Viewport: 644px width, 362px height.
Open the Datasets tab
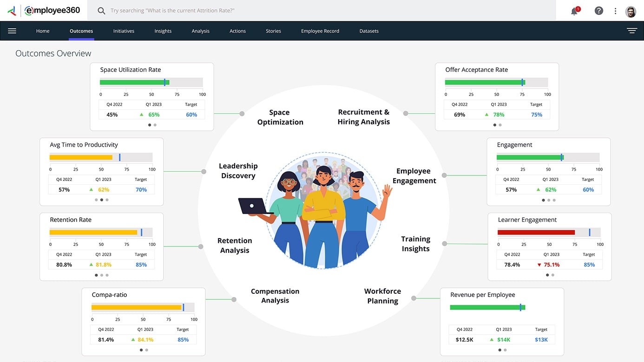pos(368,31)
